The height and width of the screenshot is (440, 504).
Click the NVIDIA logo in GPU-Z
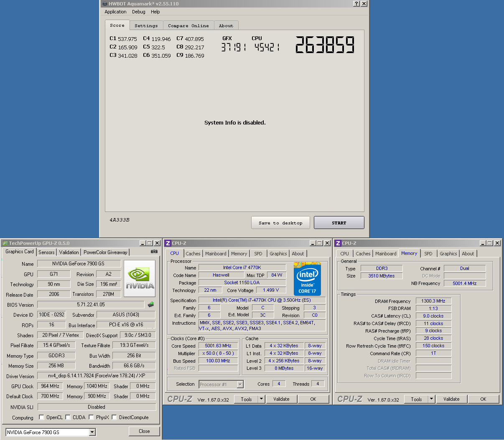pos(140,279)
